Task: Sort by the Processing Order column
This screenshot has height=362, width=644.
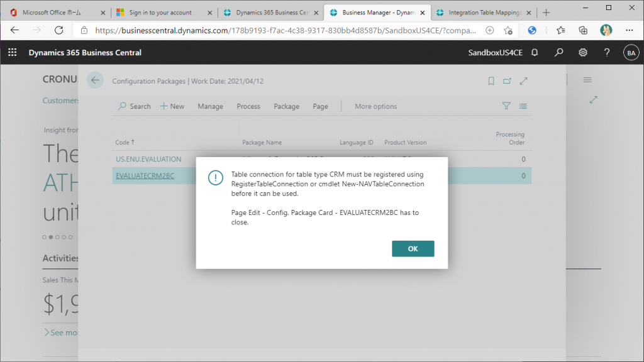Action: (510, 138)
